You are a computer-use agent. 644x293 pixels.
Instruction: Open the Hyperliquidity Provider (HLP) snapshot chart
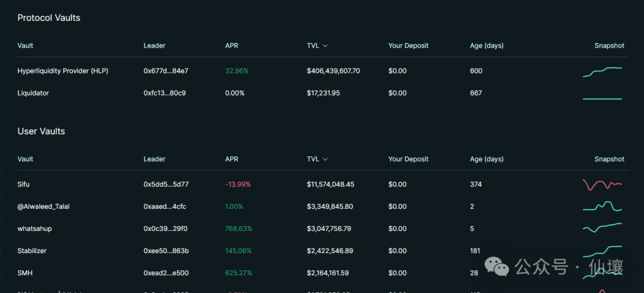coord(602,72)
